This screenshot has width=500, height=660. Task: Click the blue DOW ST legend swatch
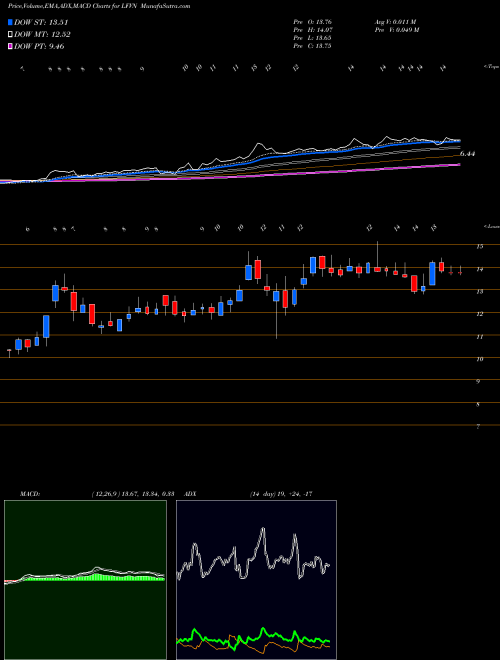click(x=11, y=23)
